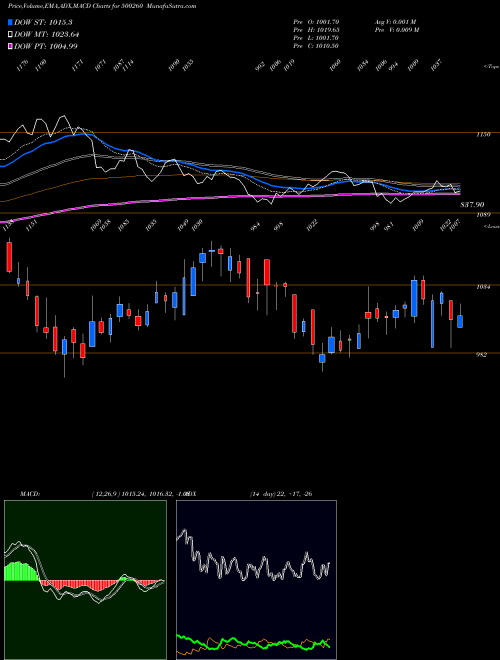
Task: Click the 1151 low price label
Action: click(31, 226)
